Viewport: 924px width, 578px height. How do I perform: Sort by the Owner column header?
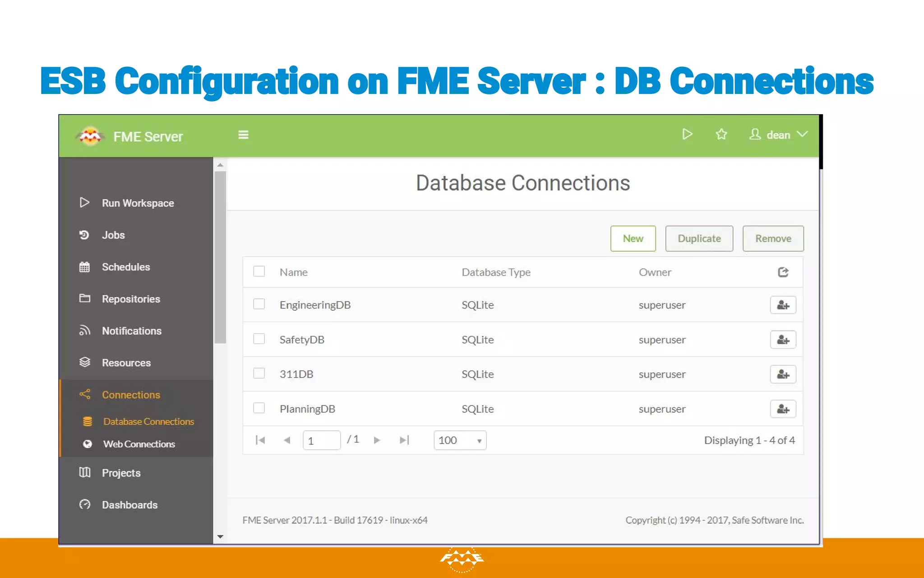click(x=655, y=272)
